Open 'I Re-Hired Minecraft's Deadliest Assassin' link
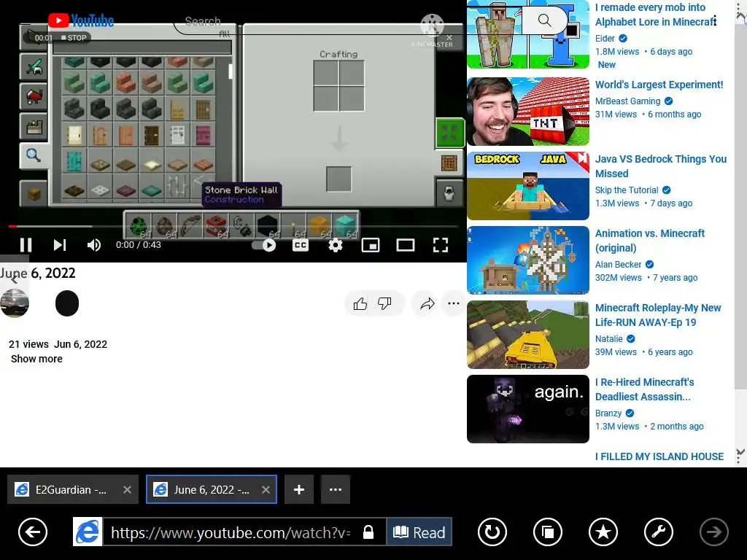 [645, 389]
